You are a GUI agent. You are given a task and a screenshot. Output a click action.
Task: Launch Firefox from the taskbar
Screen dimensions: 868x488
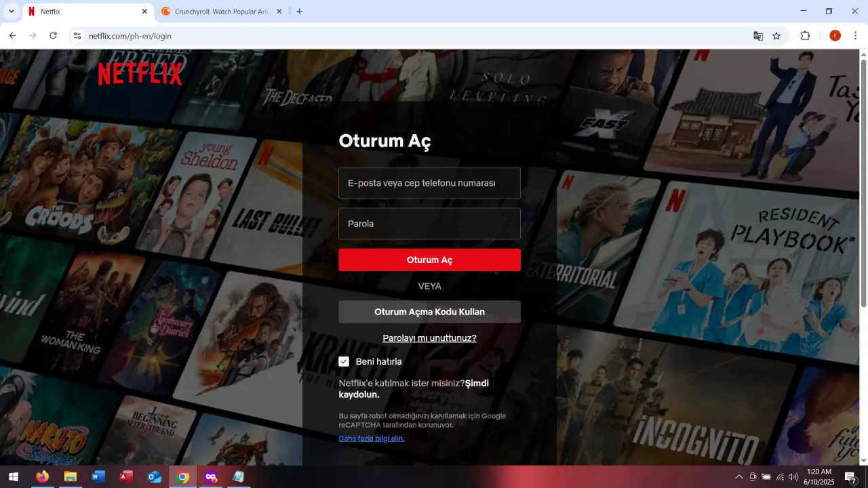pyautogui.click(x=43, y=476)
